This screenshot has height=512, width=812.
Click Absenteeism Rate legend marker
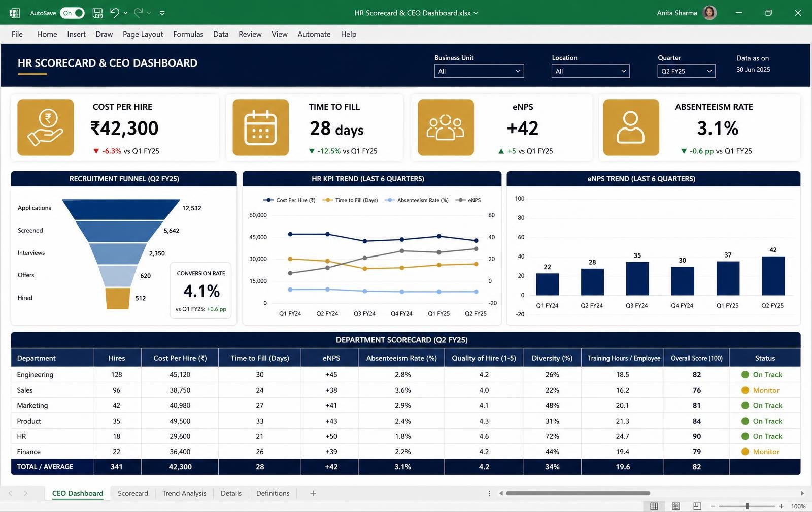[x=390, y=200]
